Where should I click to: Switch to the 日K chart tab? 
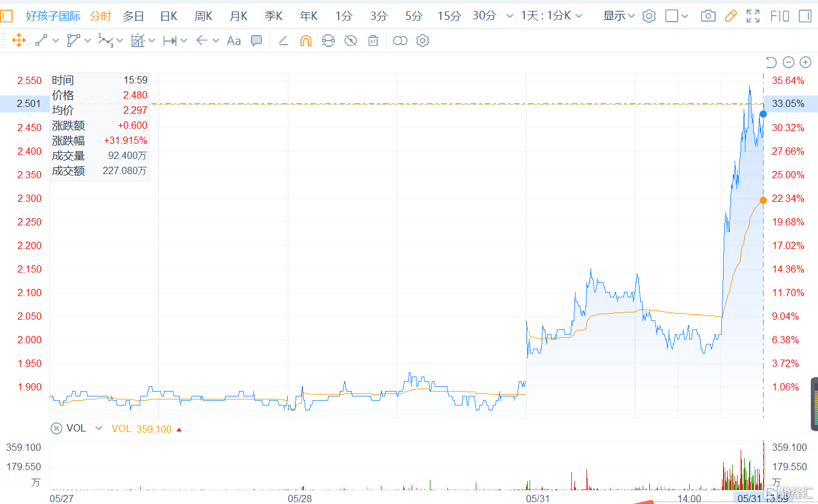169,16
